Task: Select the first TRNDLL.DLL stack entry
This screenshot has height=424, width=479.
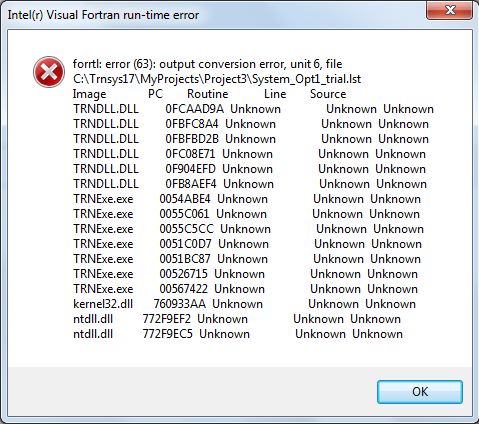Action: 253,109
